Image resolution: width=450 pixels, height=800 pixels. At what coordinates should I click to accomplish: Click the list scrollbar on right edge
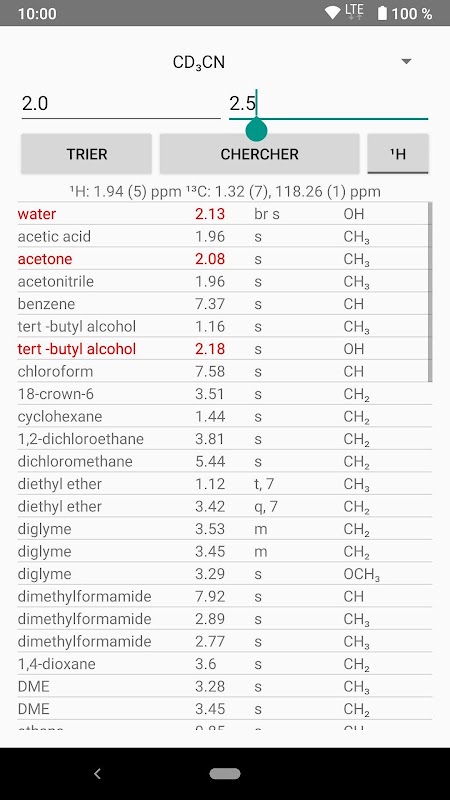(x=430, y=292)
